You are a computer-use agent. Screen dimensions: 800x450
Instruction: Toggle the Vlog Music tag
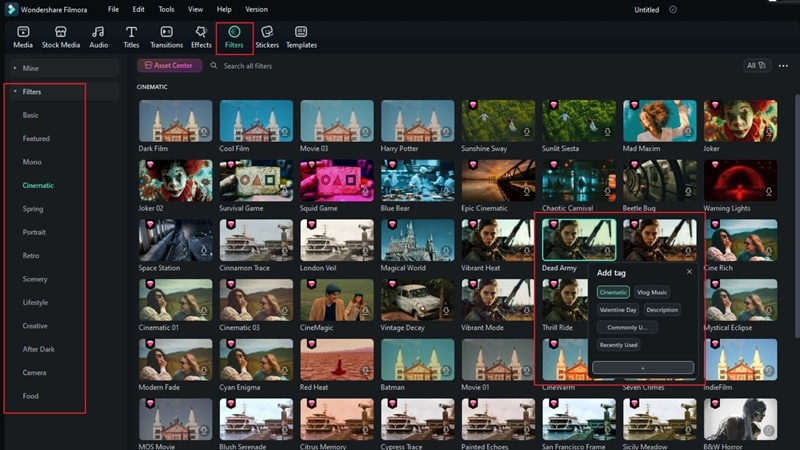(652, 292)
